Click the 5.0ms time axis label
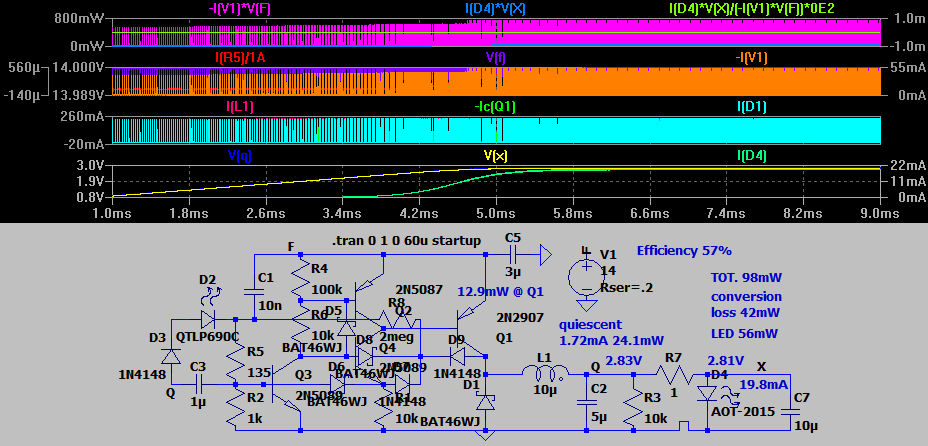Screen dimensions: 928x446 coord(497,214)
